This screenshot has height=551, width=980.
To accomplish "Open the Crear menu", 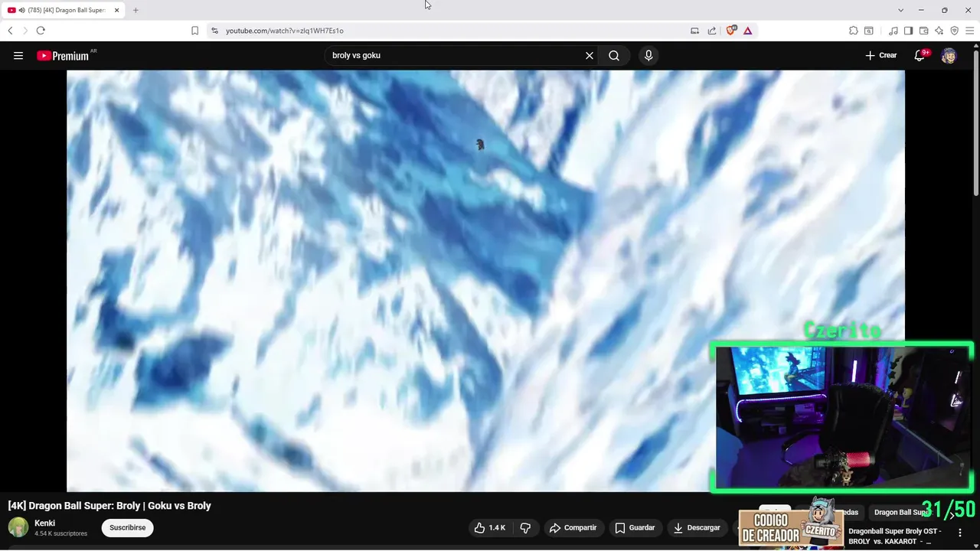I will click(x=881, y=56).
